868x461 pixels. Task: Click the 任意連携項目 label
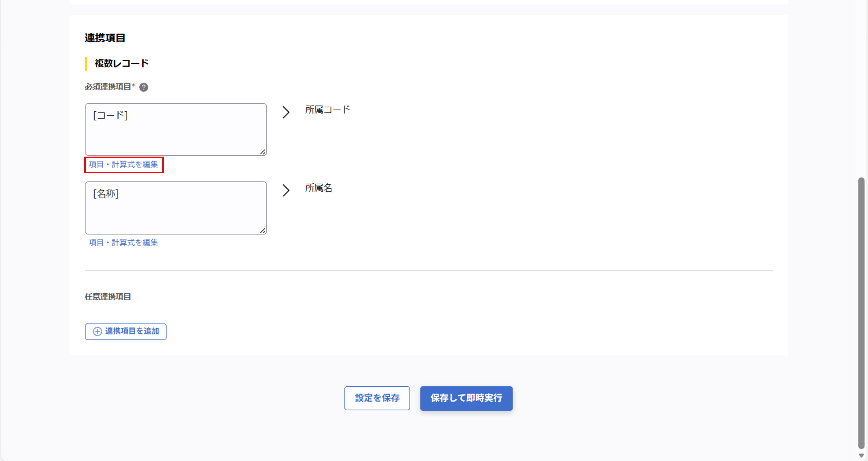[108, 297]
